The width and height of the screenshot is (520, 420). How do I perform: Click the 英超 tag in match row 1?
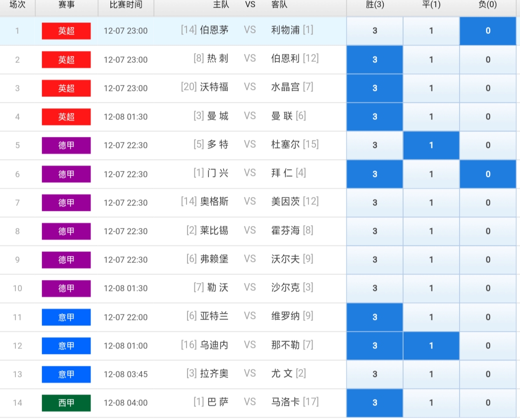point(66,31)
